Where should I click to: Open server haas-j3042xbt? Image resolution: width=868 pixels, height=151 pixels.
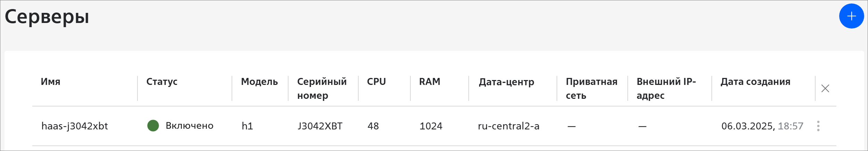click(75, 126)
